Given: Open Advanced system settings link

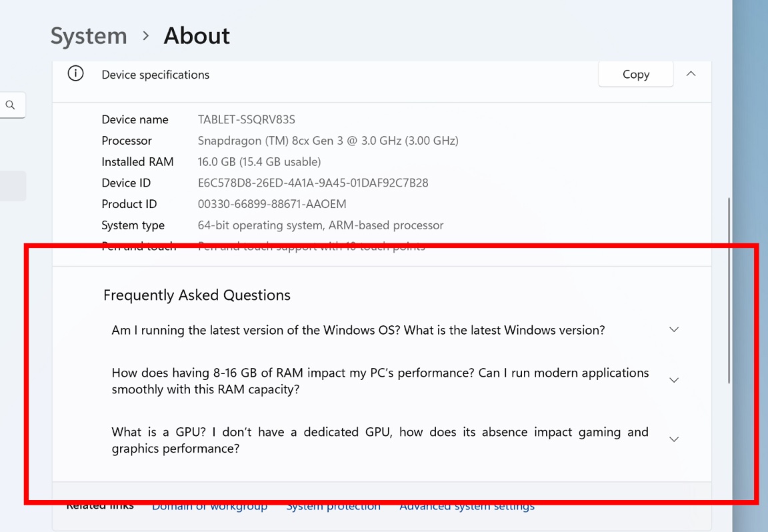Looking at the screenshot, I should coord(467,505).
